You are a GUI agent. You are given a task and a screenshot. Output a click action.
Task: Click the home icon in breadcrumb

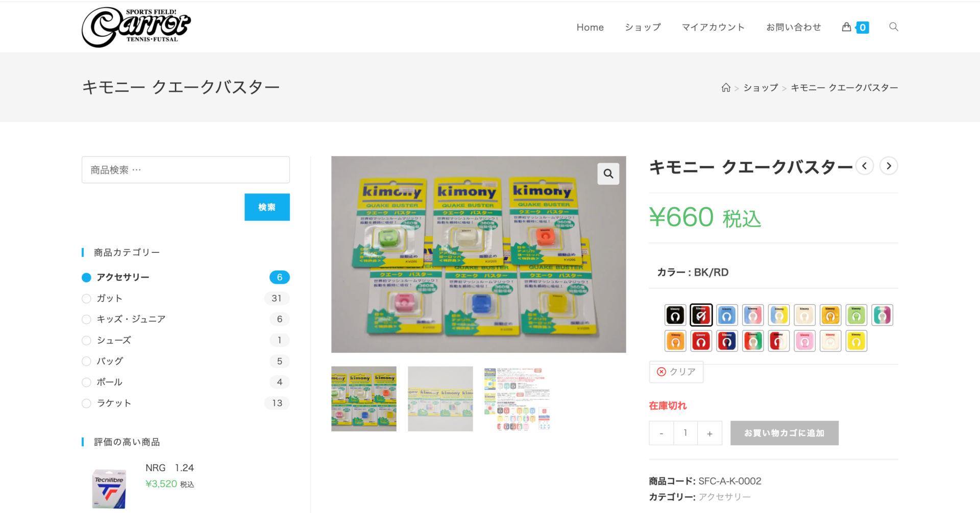click(x=725, y=88)
